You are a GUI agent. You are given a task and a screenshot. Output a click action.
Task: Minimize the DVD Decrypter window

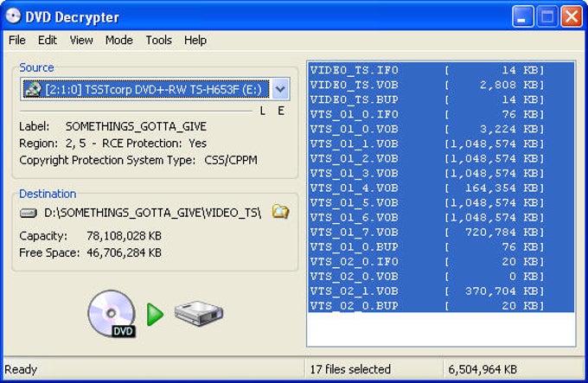pos(523,16)
